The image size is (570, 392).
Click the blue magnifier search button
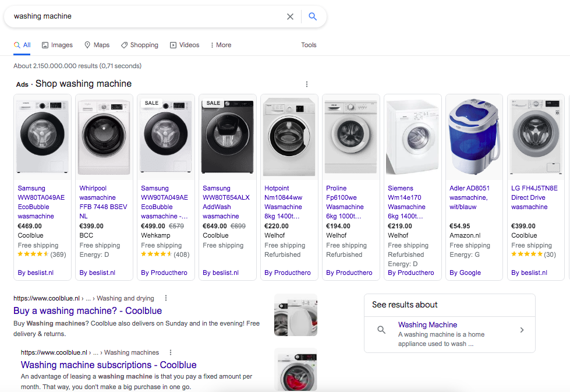(313, 16)
